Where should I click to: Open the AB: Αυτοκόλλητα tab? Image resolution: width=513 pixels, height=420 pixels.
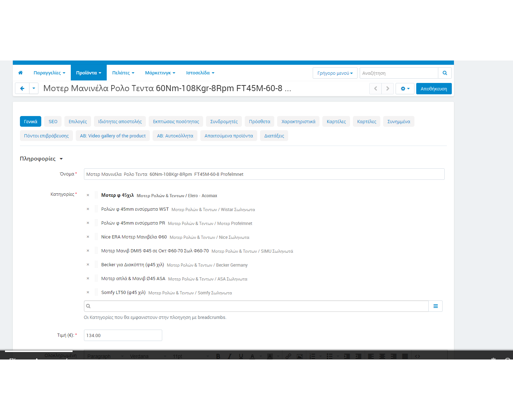175,136
